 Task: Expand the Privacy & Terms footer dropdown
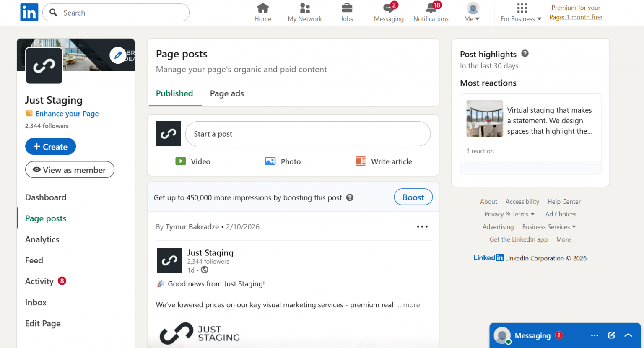509,214
